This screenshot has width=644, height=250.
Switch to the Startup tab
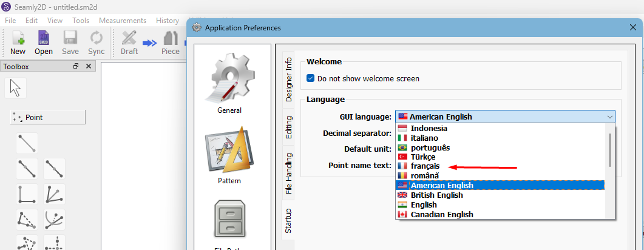click(x=289, y=221)
